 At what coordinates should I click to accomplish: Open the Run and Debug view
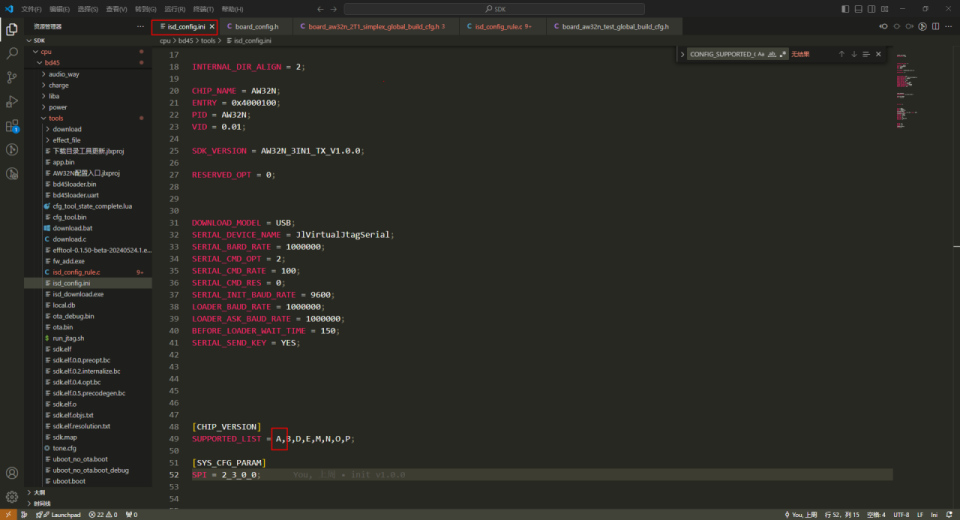(12, 101)
